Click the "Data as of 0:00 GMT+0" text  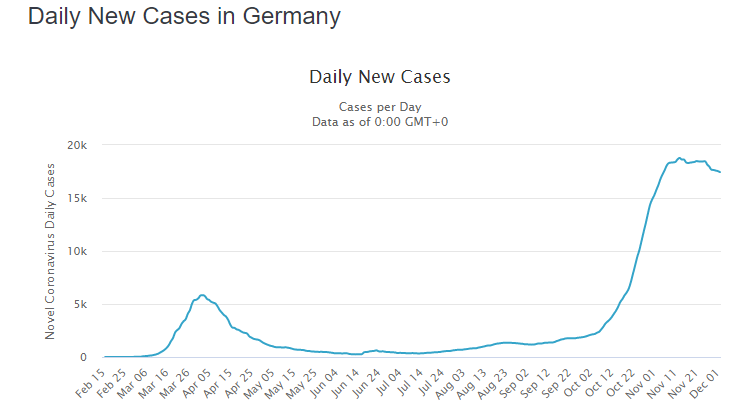[x=380, y=121]
